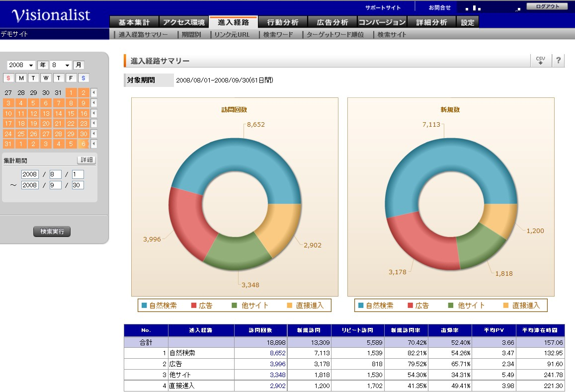Open the 8,652 visits link for 自然検索
575x392 pixels.
click(x=278, y=353)
